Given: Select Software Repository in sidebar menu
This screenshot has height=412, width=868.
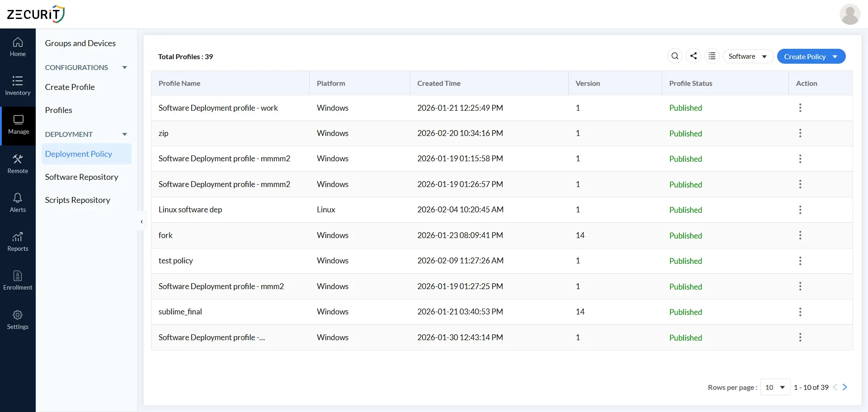Looking at the screenshot, I should tap(81, 177).
